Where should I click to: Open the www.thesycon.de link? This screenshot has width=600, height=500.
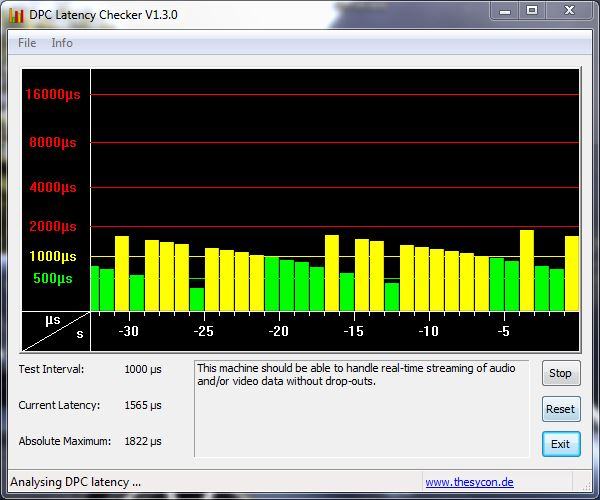coord(469,482)
